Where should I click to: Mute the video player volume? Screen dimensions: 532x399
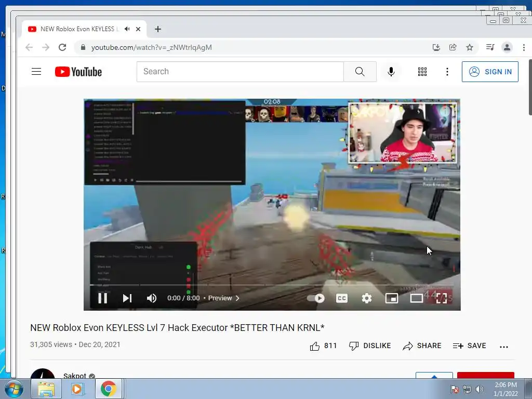tap(152, 298)
